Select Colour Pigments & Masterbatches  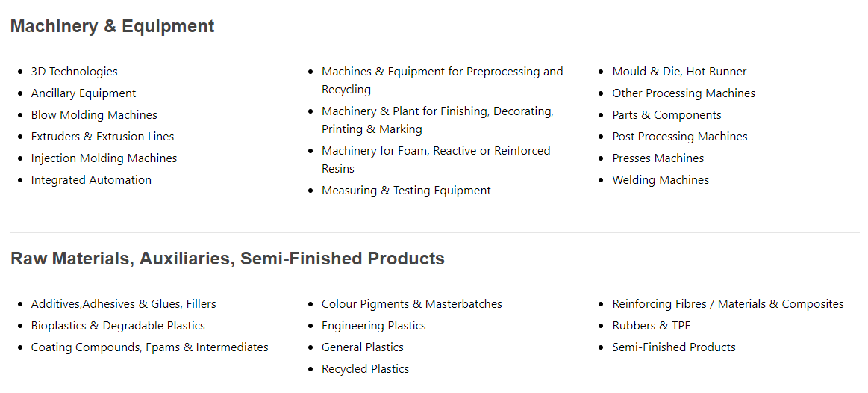point(412,304)
